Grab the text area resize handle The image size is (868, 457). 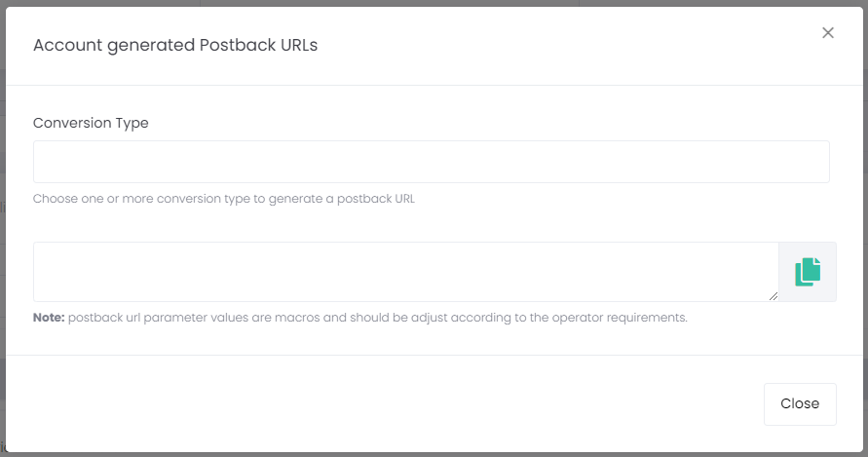pos(774,296)
